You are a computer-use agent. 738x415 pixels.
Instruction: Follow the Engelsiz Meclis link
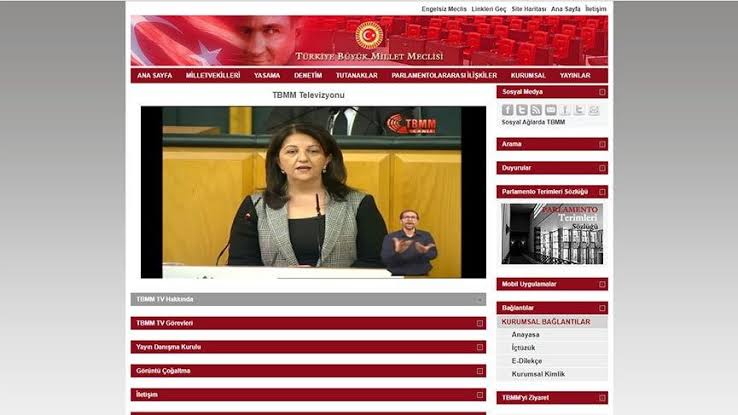[444, 9]
